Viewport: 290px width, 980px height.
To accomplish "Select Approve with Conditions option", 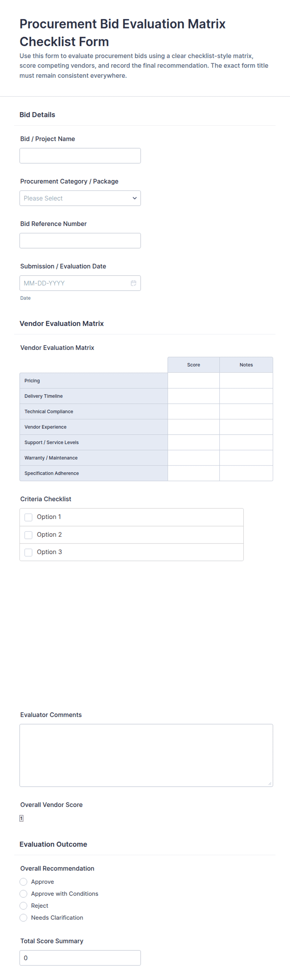I will pos(23,894).
